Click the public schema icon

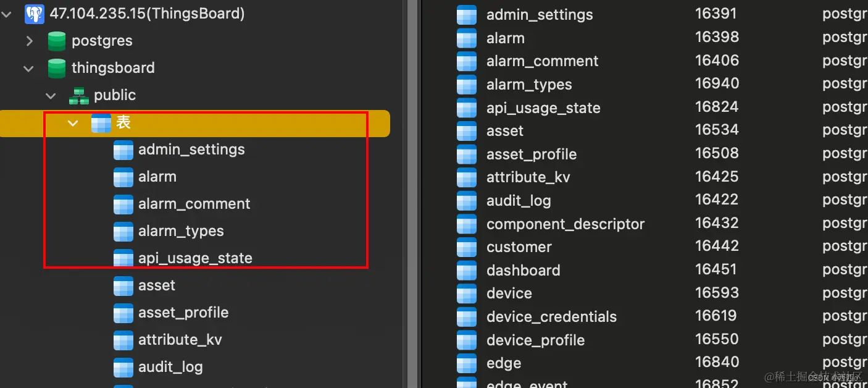79,95
